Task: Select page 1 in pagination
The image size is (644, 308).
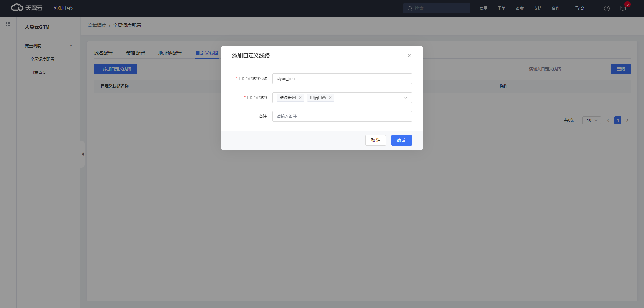Action: pyautogui.click(x=618, y=120)
